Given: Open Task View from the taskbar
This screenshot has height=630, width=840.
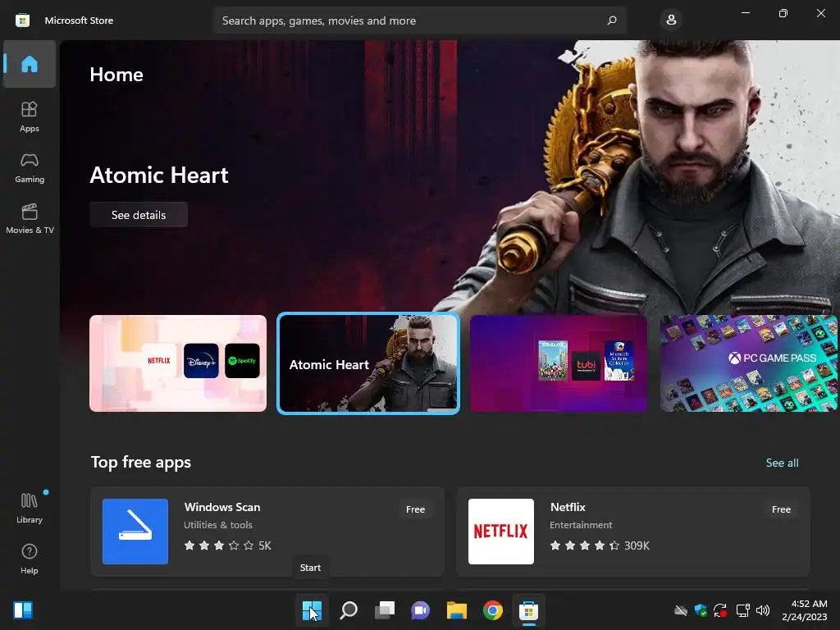Looking at the screenshot, I should pyautogui.click(x=385, y=610).
